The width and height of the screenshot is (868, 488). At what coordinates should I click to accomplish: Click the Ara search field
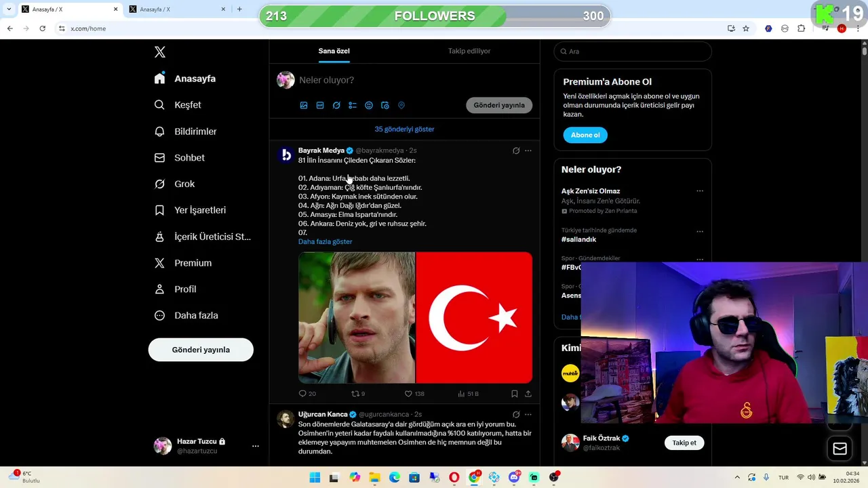pos(633,52)
